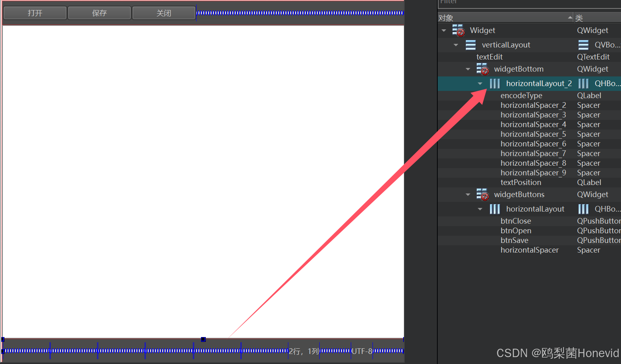Click the UTF-8 encoding label

[362, 352]
